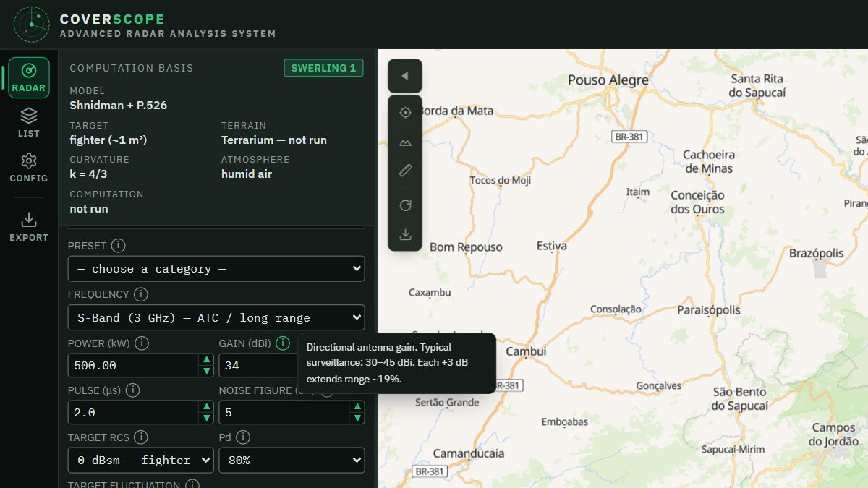This screenshot has width=868, height=488.
Task: Click Estiva on the map
Action: coord(552,247)
